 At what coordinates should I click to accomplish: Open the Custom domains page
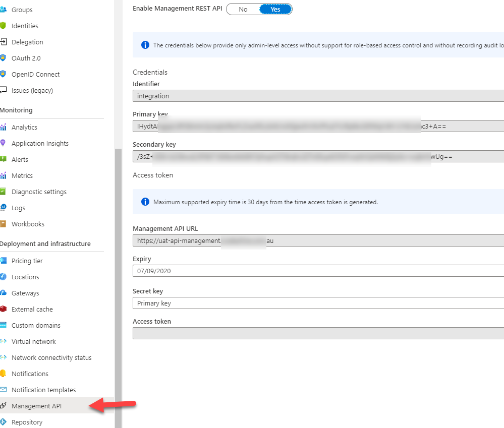coord(36,326)
